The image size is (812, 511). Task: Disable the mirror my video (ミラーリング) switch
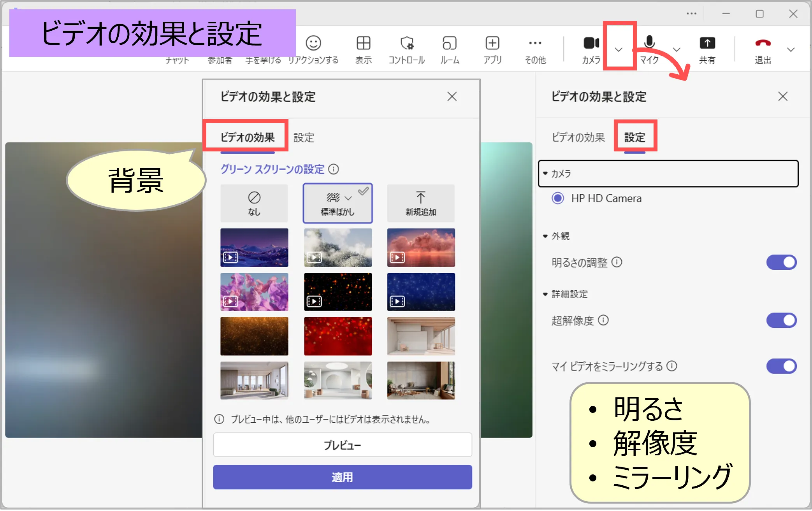click(781, 366)
